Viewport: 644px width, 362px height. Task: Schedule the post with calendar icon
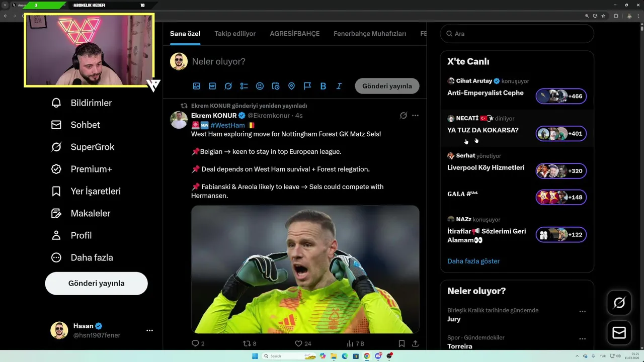(276, 86)
